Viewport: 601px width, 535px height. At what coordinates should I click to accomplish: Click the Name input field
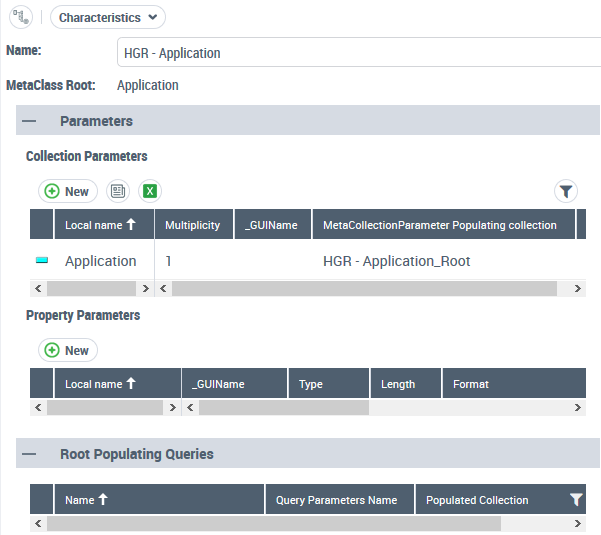coord(358,53)
